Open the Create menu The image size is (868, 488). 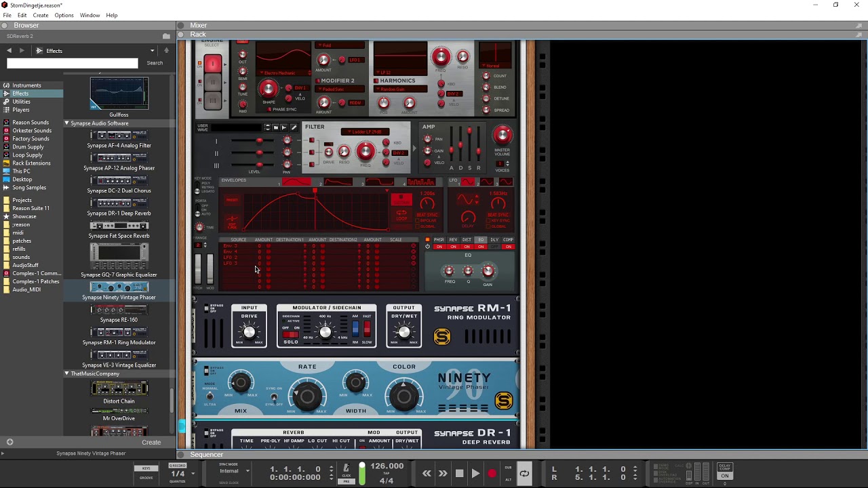(x=41, y=15)
